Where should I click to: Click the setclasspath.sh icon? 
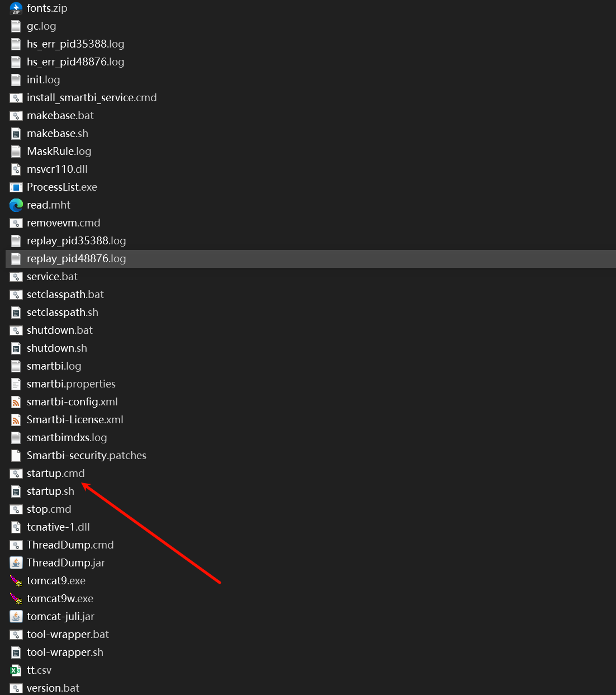pos(16,313)
